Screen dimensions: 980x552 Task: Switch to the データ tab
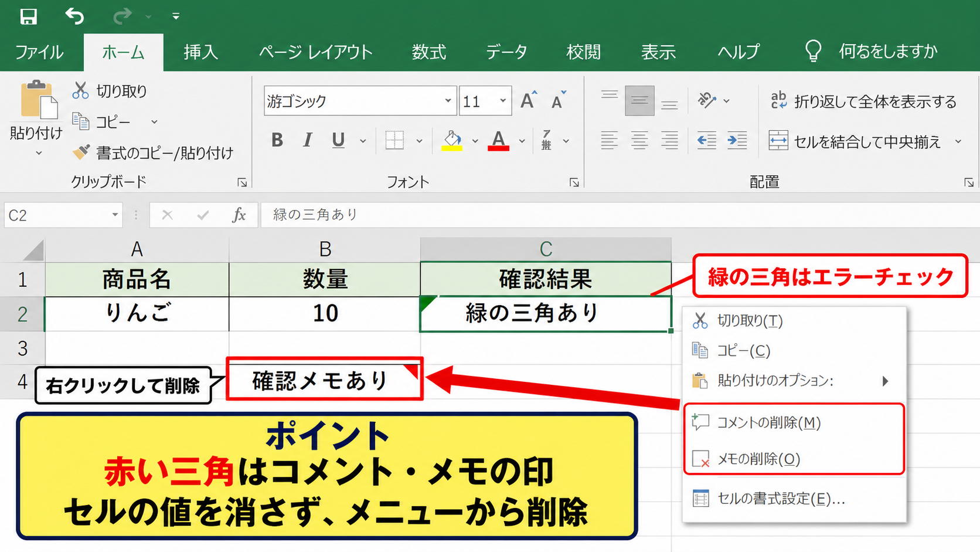tap(506, 52)
